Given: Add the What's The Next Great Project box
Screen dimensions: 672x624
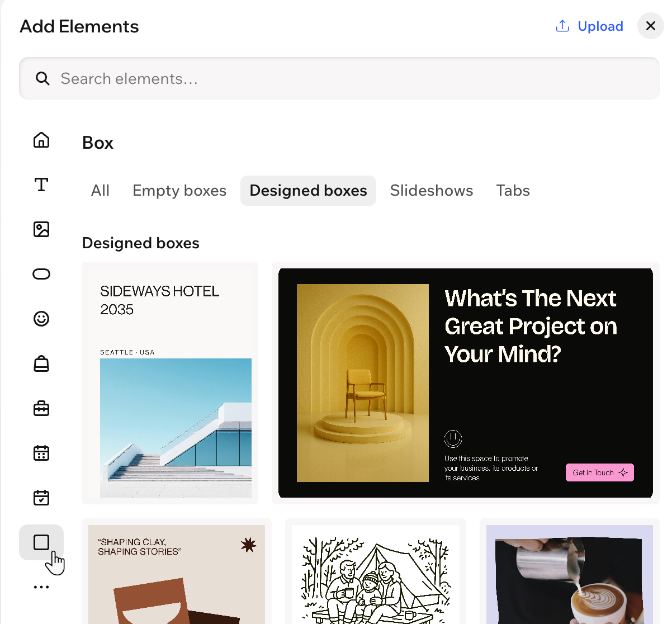Looking at the screenshot, I should (466, 383).
